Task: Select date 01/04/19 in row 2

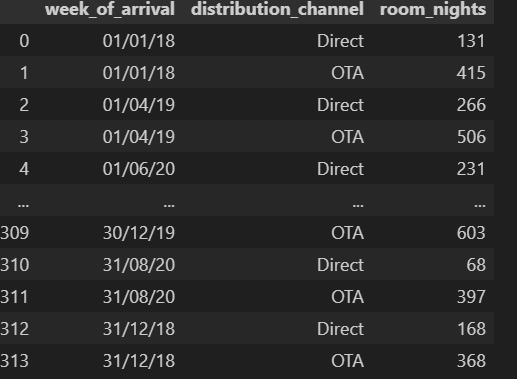Action: (139, 105)
